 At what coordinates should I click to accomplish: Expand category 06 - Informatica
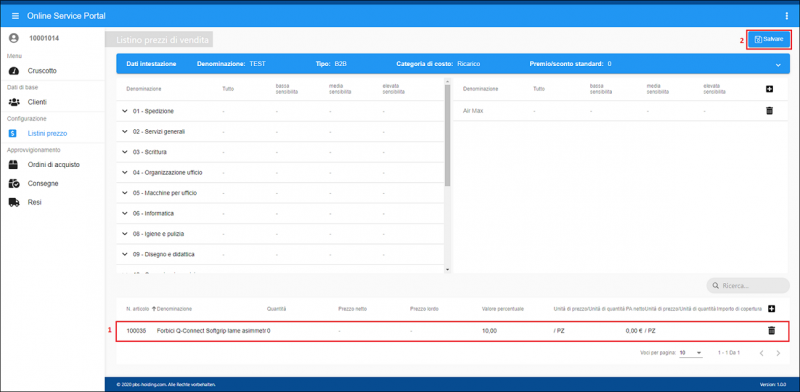(x=125, y=213)
